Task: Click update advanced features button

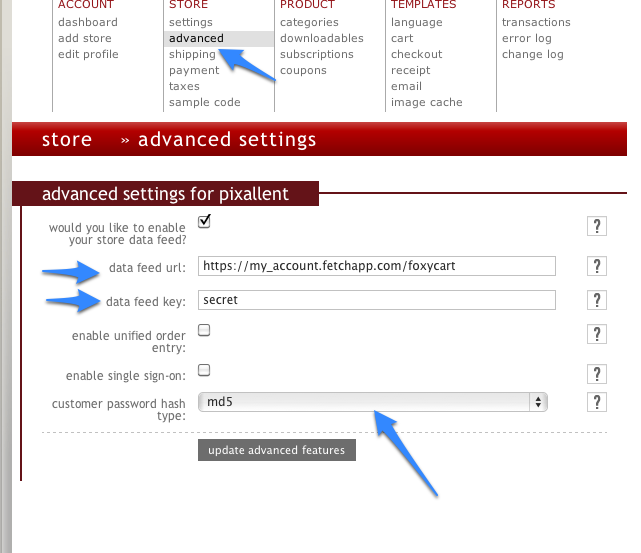Action: click(x=277, y=450)
